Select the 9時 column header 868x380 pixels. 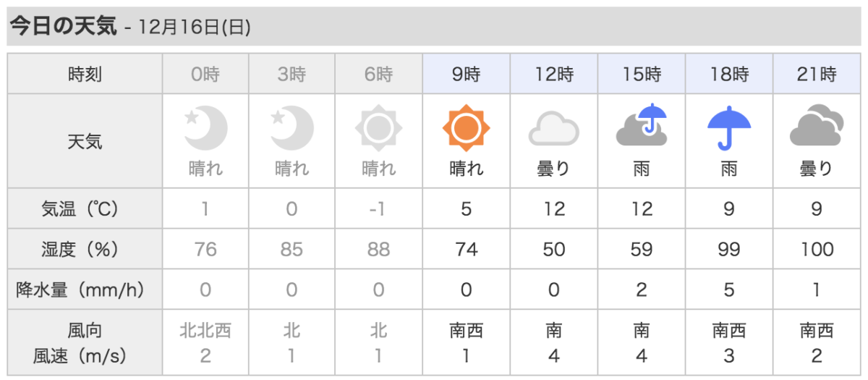(x=467, y=73)
